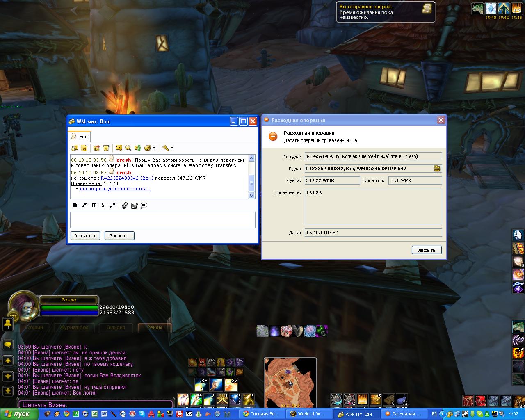The image size is (525, 420).
Task: Launch Excel from quick launch bar
Action: [x=95, y=414]
